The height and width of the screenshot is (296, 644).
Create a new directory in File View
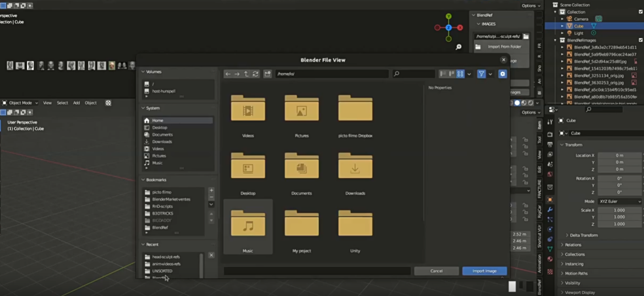[x=267, y=74]
